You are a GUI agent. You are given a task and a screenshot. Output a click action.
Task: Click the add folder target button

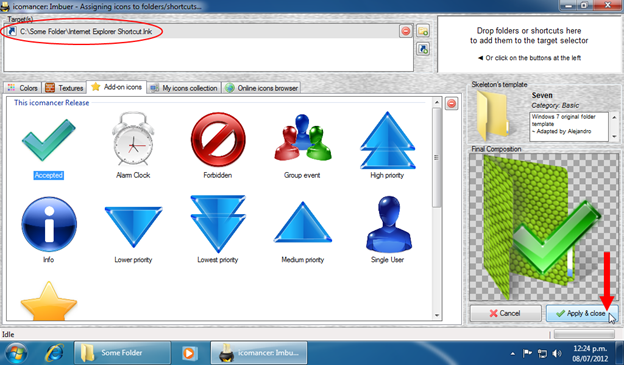[423, 31]
